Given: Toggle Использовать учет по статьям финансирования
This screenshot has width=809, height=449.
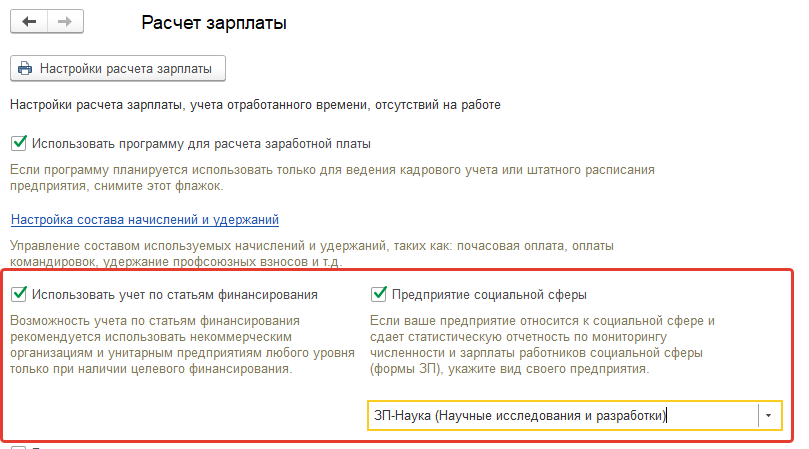Looking at the screenshot, I should point(19,294).
